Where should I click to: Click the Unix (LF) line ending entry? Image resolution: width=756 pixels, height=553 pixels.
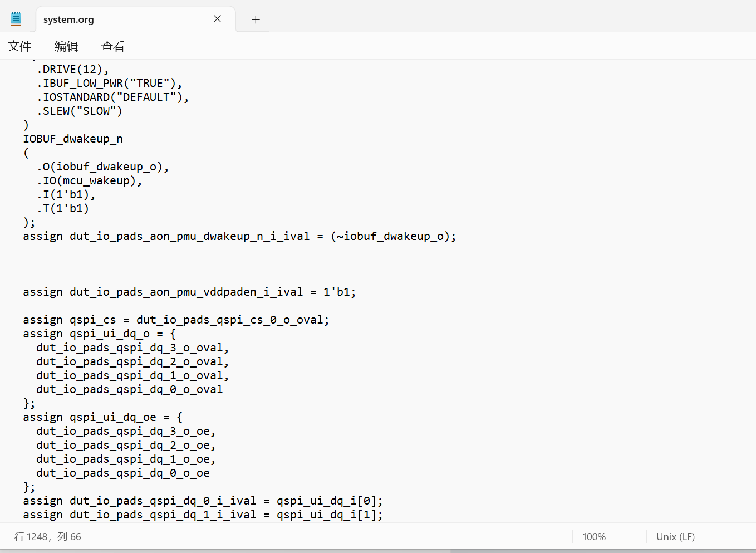click(675, 537)
